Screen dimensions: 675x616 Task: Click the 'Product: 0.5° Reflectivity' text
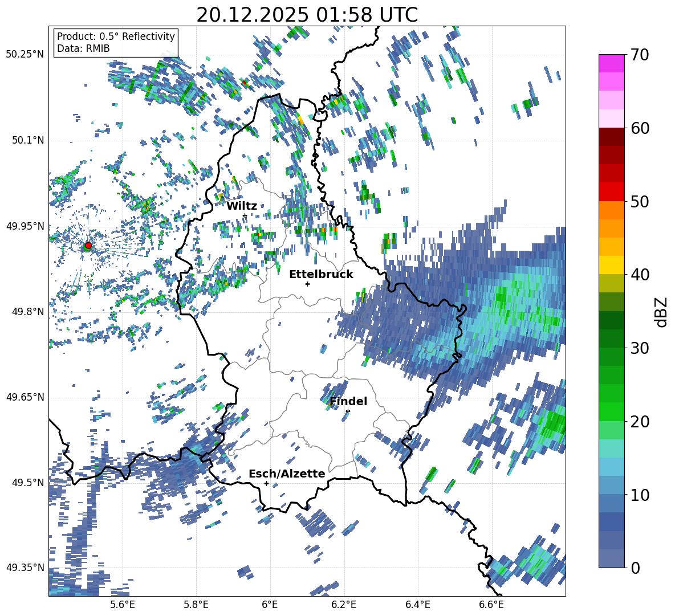point(116,36)
